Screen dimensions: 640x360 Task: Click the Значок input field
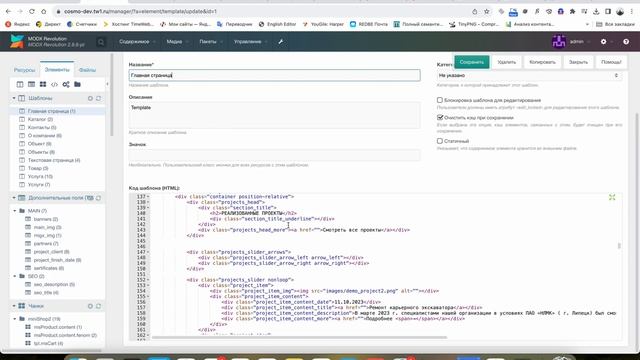274,155
